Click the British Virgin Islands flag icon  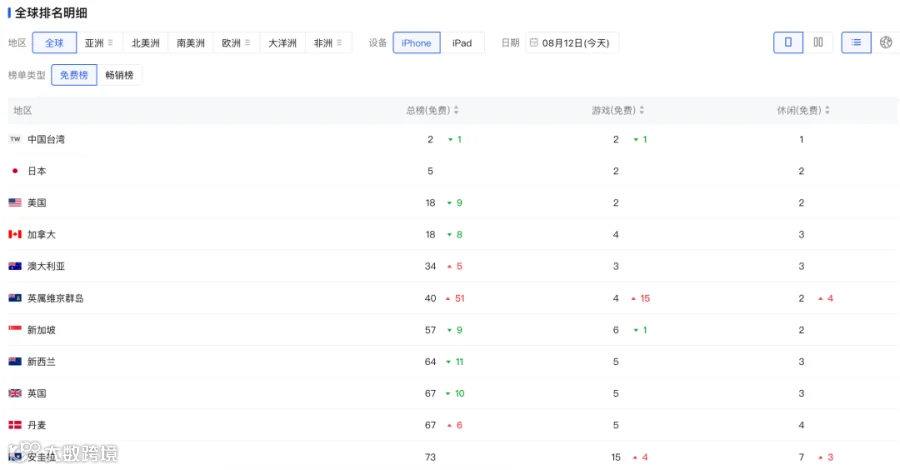[15, 298]
